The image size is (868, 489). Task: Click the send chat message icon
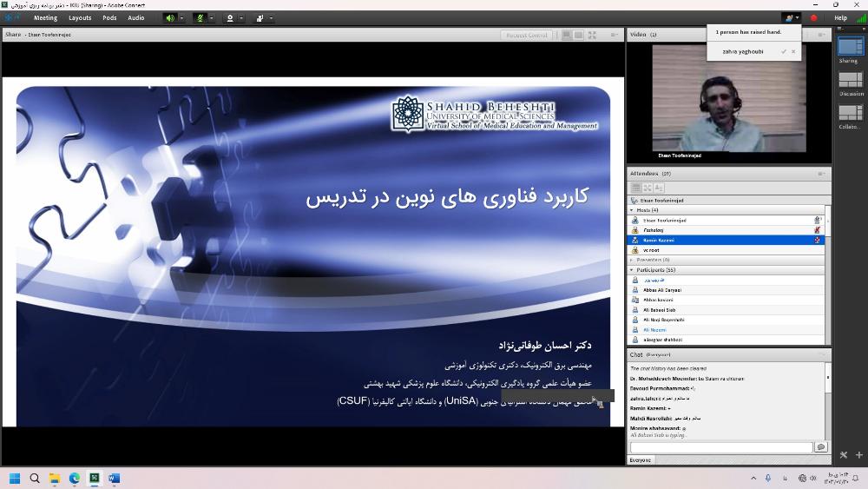pos(820,446)
